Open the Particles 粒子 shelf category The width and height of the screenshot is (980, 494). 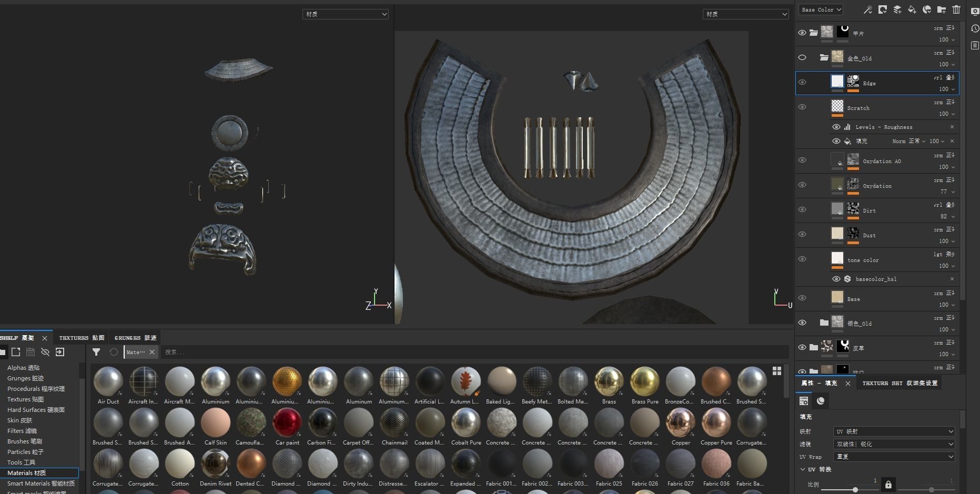(26, 452)
